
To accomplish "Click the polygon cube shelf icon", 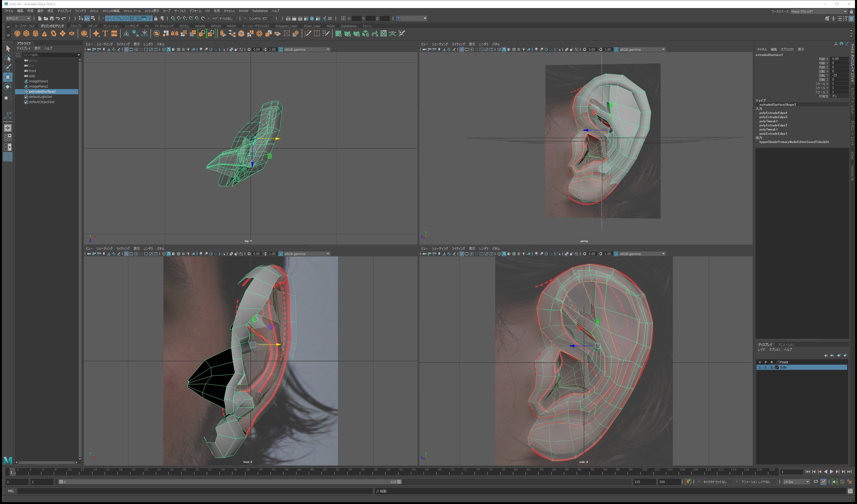I will (x=26, y=33).
